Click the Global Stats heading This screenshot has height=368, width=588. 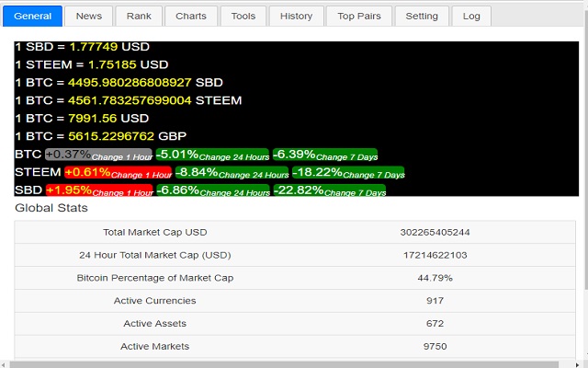pos(51,208)
